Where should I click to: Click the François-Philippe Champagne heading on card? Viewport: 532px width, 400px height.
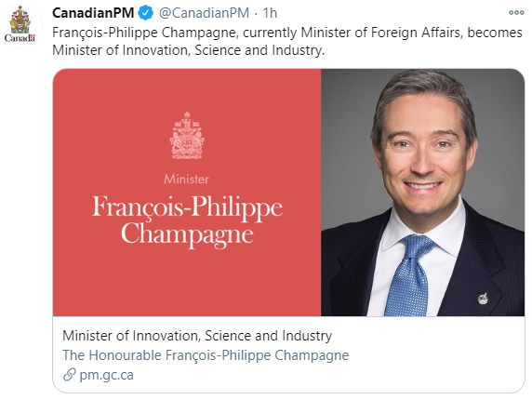(187, 220)
